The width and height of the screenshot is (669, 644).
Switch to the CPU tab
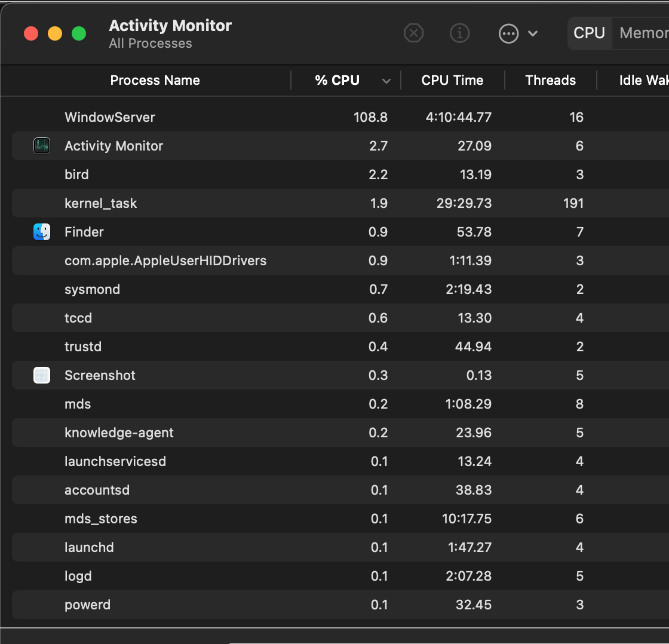[x=589, y=33]
